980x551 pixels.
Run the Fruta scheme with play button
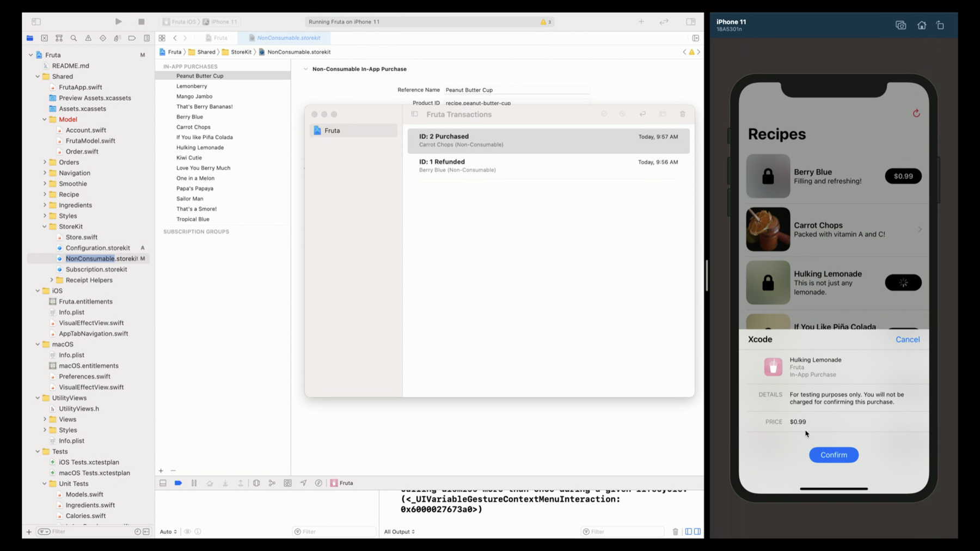[x=118, y=22]
